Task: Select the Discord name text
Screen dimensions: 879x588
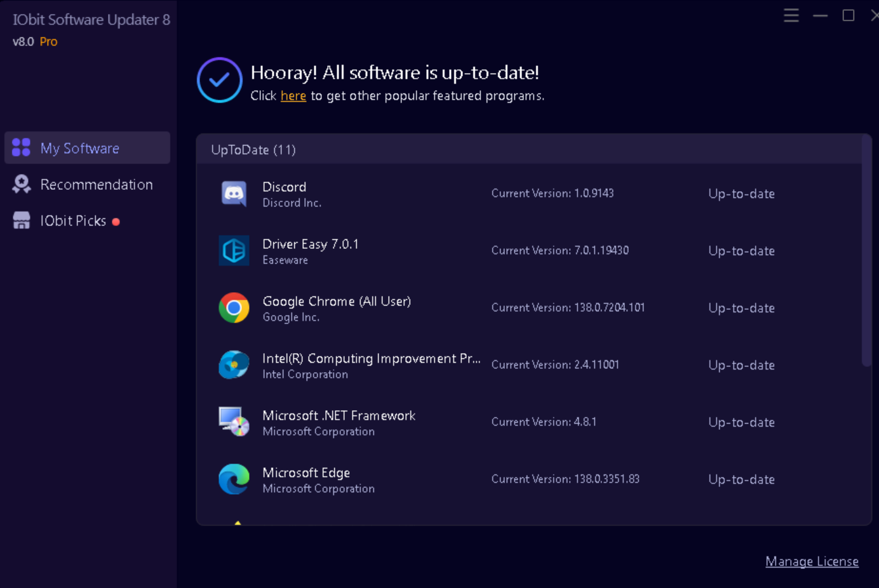Action: [x=285, y=187]
